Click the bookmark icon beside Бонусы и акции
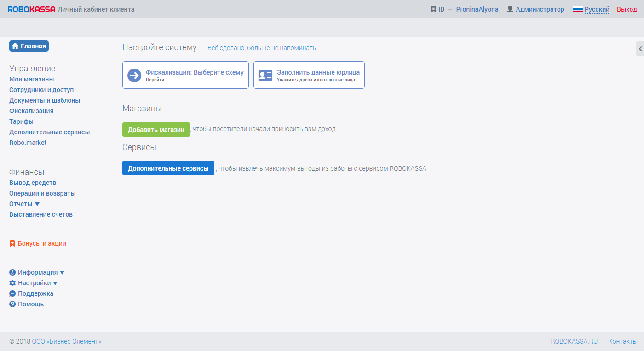The height and width of the screenshot is (351, 644). tap(12, 243)
